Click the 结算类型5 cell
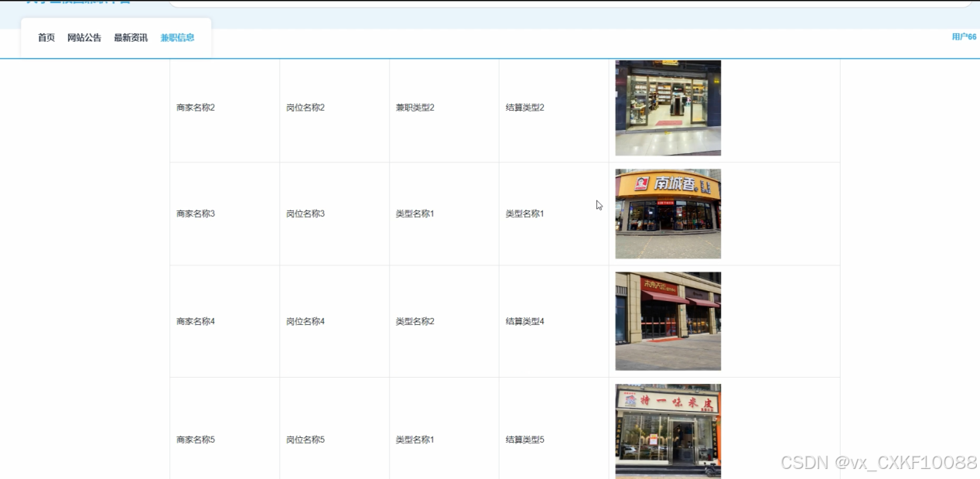Viewport: 980px width, 479px height. click(x=525, y=440)
